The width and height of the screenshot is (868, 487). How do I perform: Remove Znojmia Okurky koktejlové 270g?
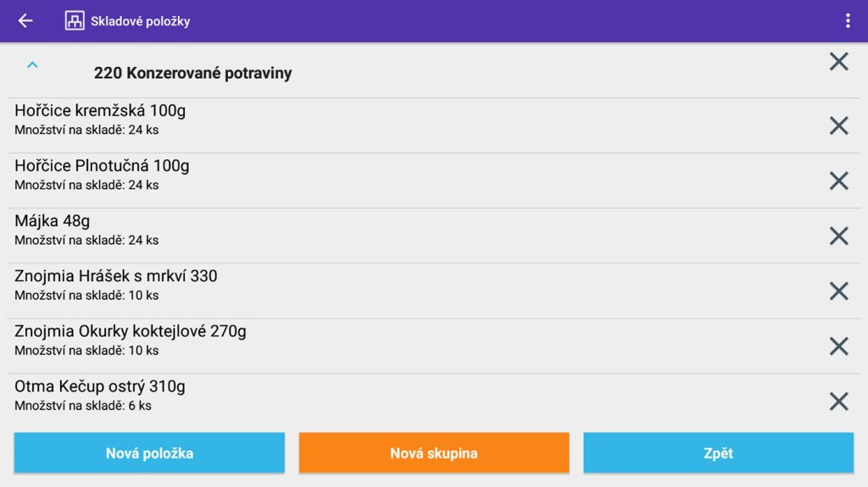click(x=838, y=346)
